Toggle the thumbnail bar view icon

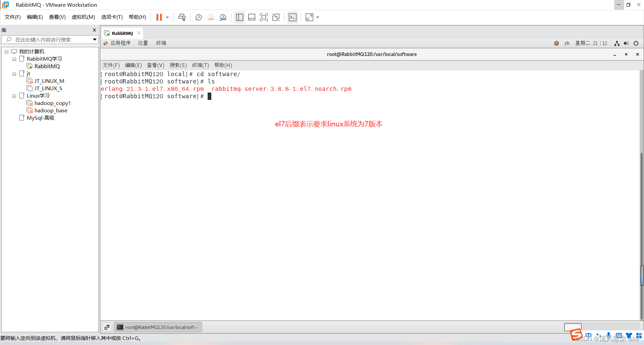click(x=252, y=17)
